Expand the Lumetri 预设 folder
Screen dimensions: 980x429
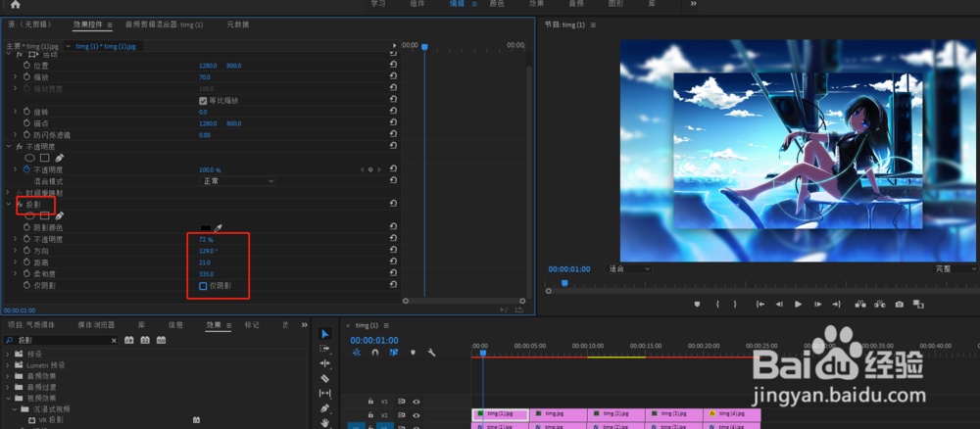pyautogui.click(x=8, y=365)
